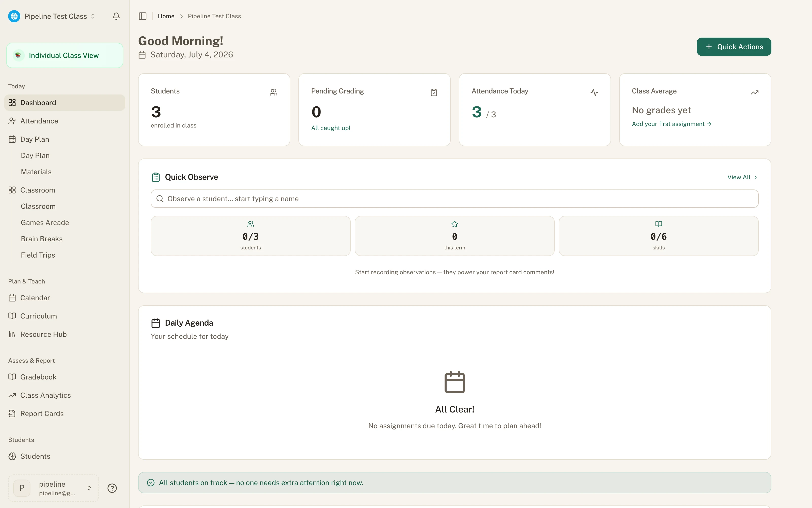Open Resource Hub in the sidebar
Screen dimensions: 812x508
pyautogui.click(x=64, y=334)
